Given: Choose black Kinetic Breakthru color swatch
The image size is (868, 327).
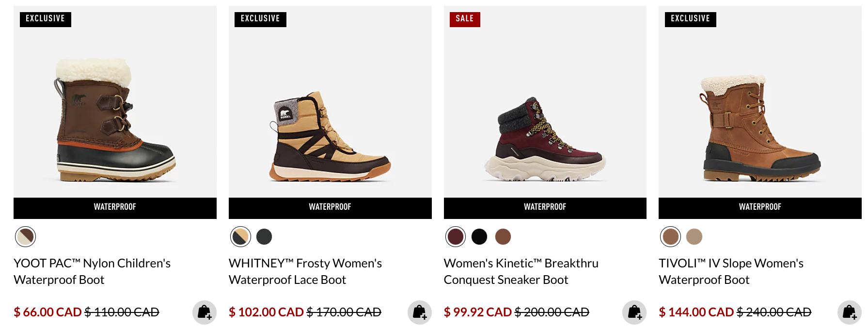Looking at the screenshot, I should click(x=479, y=237).
